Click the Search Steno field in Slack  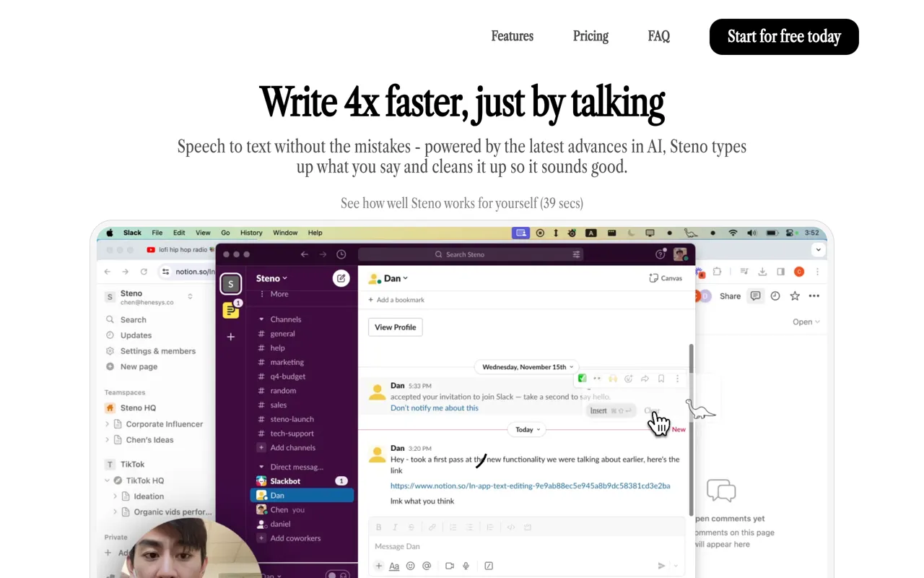coord(471,254)
